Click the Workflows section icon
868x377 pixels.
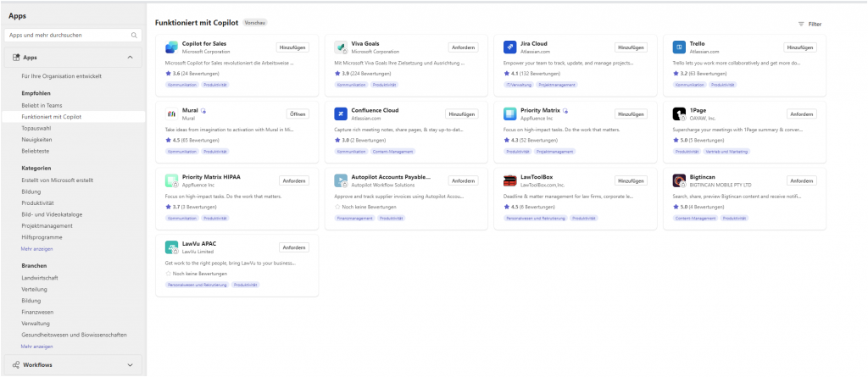click(x=16, y=365)
